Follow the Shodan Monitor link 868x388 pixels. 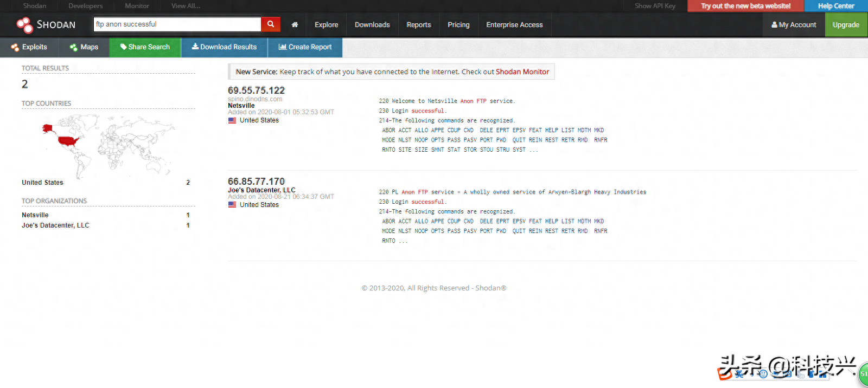pos(522,72)
